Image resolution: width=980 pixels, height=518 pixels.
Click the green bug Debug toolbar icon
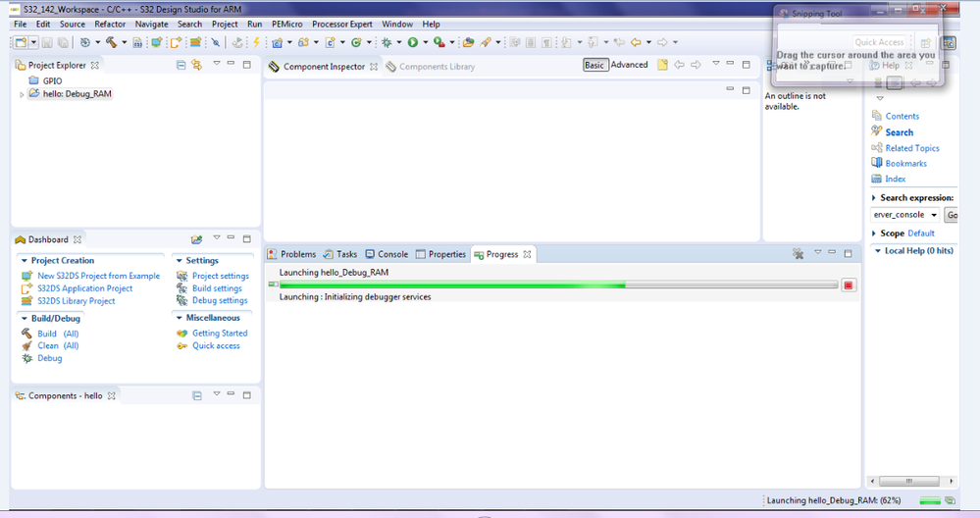tap(387, 42)
